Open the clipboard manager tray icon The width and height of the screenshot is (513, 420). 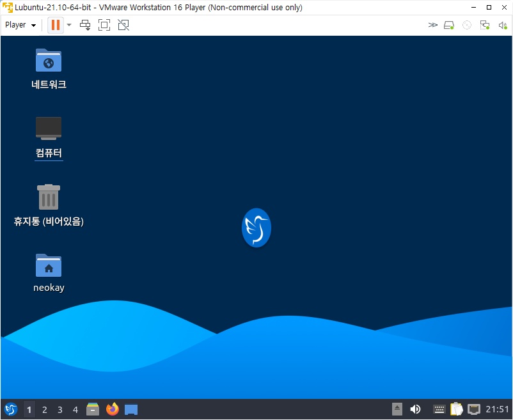coord(457,409)
